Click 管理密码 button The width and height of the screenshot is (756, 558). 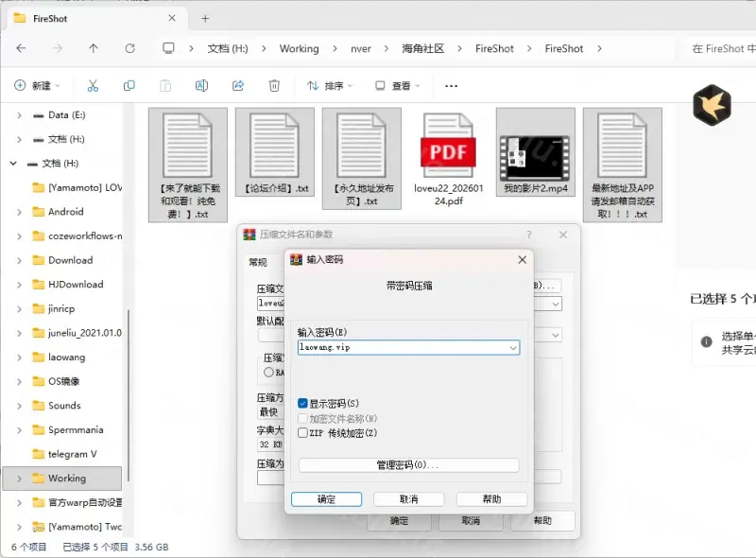click(408, 465)
